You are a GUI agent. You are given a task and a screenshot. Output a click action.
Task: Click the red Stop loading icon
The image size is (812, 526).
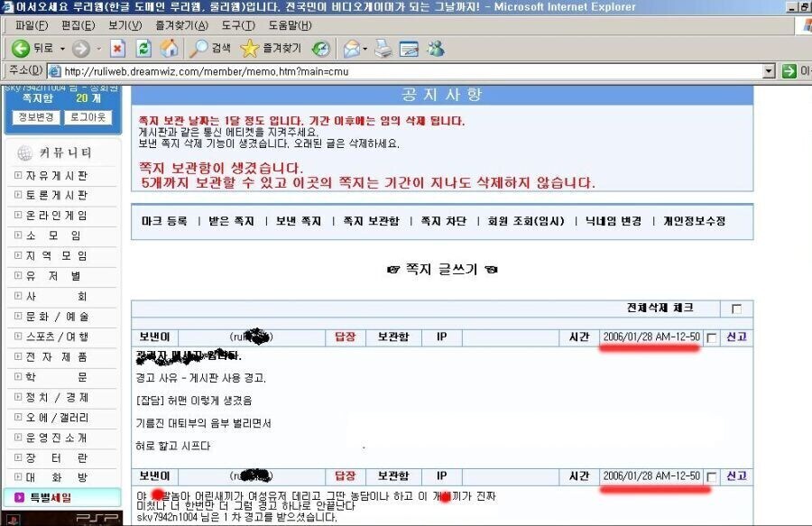[x=117, y=50]
